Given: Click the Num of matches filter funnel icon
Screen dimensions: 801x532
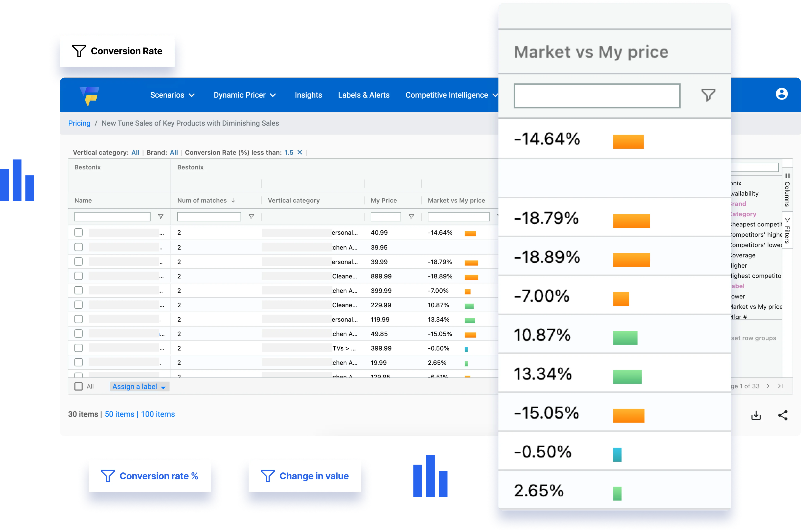Looking at the screenshot, I should coord(251,216).
